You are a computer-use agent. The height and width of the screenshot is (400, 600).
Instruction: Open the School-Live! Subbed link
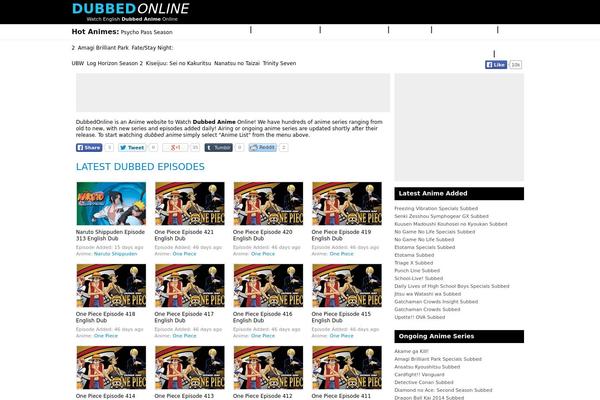coord(419,278)
